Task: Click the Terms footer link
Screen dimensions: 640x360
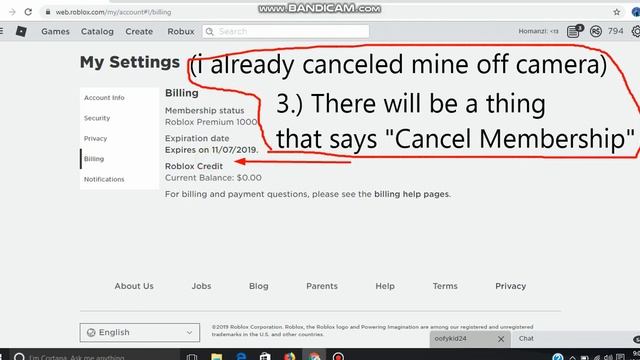Action: [x=445, y=286]
